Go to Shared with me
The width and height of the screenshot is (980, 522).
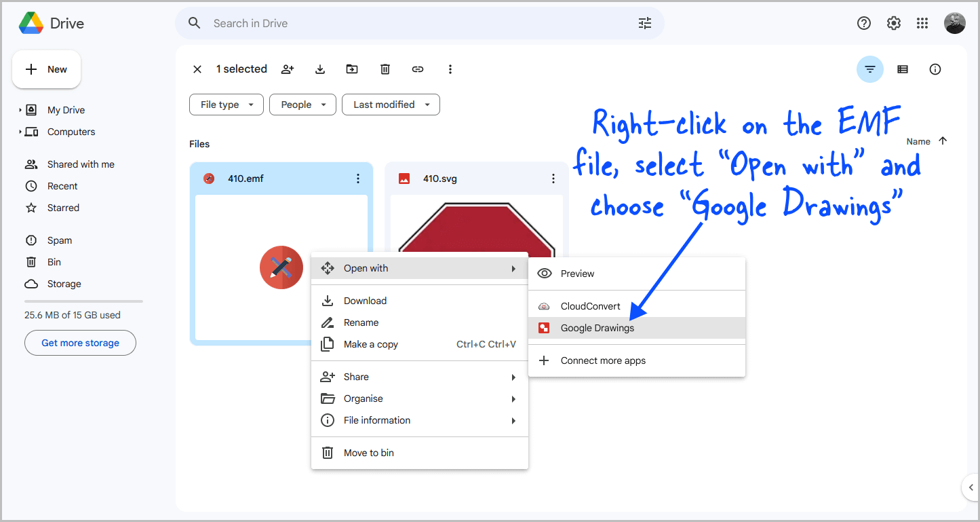[81, 164]
